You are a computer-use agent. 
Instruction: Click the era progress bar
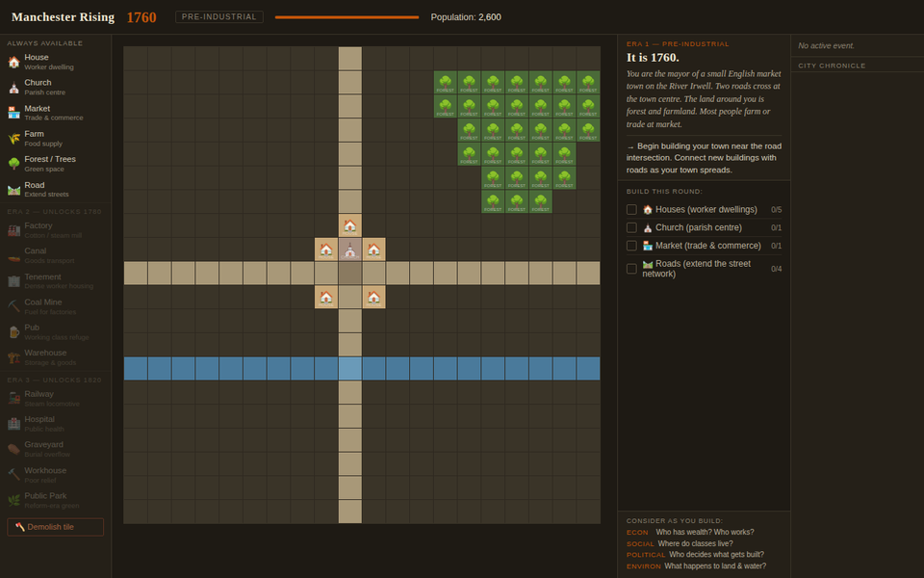pos(346,17)
